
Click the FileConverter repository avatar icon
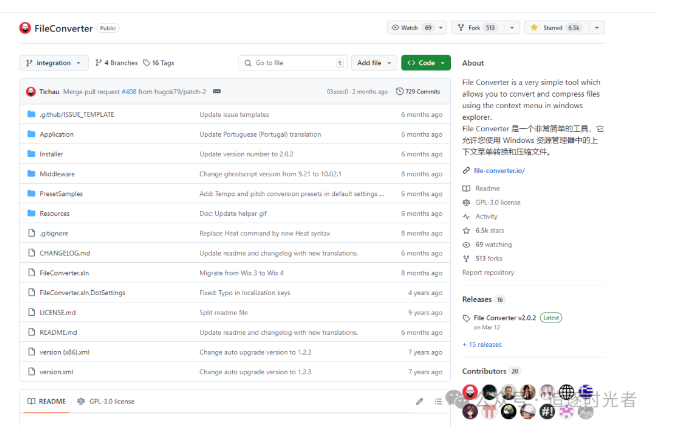(x=25, y=28)
